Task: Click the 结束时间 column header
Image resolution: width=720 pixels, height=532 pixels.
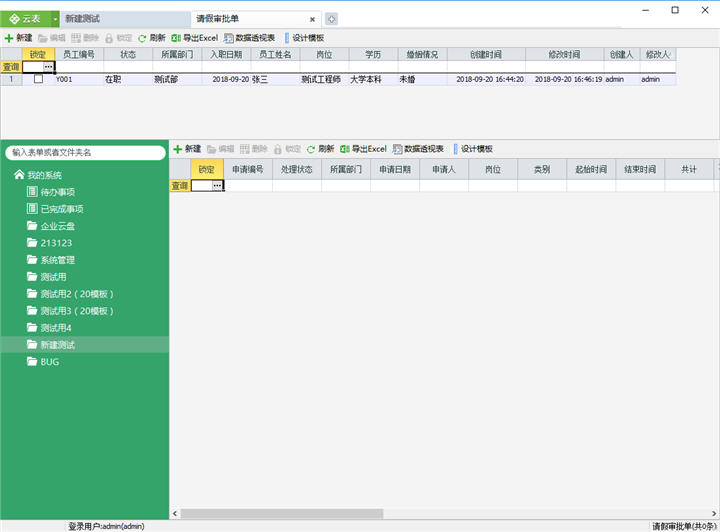Action: pos(640,169)
